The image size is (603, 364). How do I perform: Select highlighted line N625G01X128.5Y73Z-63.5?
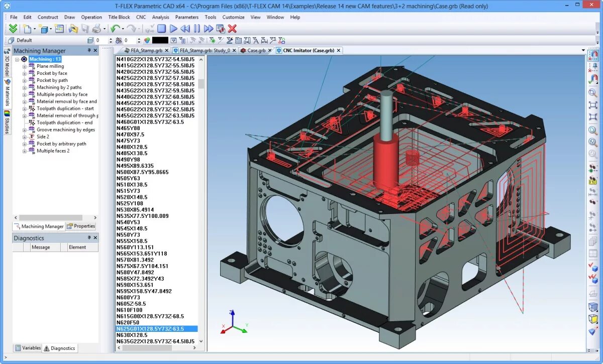(x=156, y=329)
